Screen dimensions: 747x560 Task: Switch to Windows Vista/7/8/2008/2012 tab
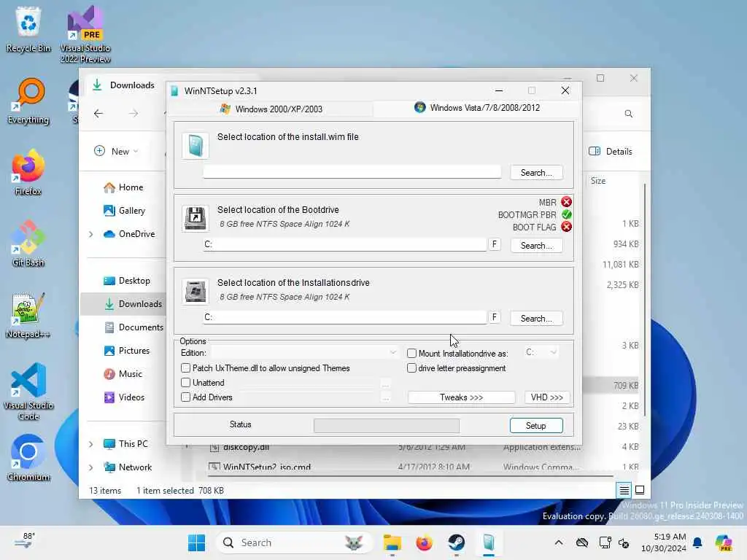click(x=476, y=108)
